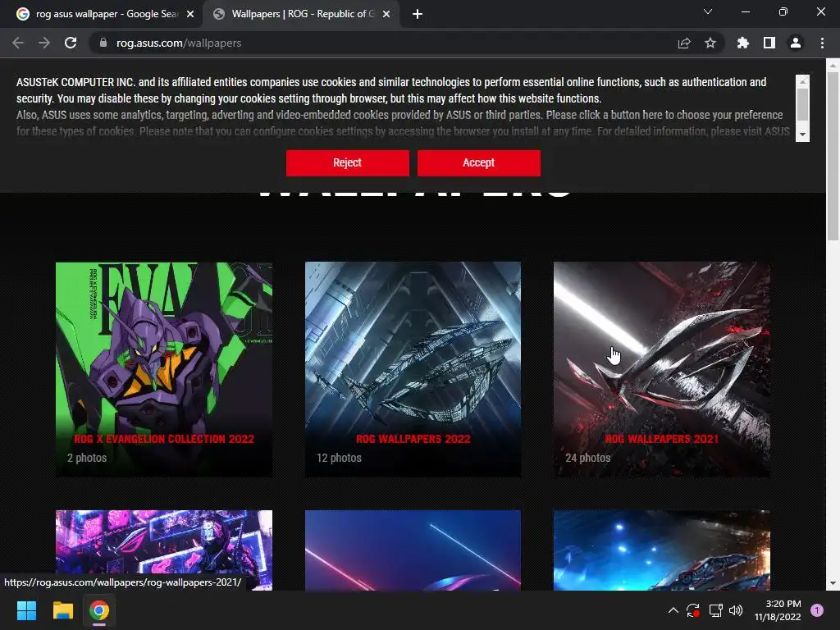
Task: Accept the cookies
Action: pyautogui.click(x=479, y=163)
